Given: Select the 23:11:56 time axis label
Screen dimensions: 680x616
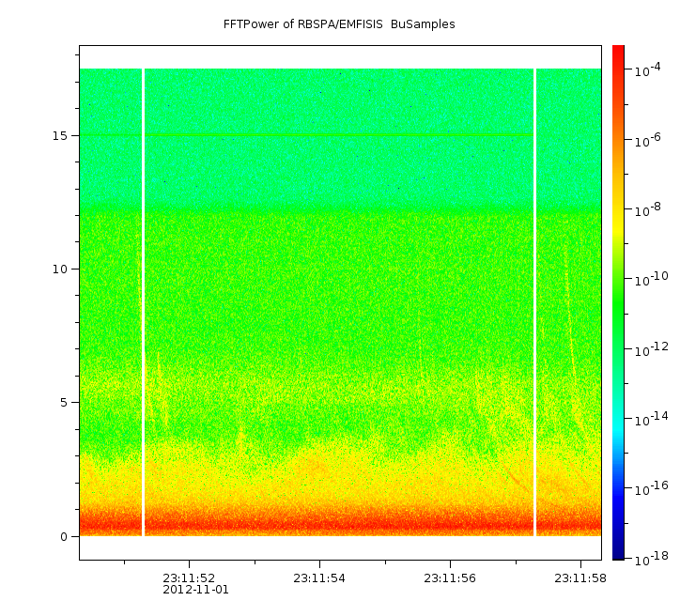Looking at the screenshot, I should 450,577.
